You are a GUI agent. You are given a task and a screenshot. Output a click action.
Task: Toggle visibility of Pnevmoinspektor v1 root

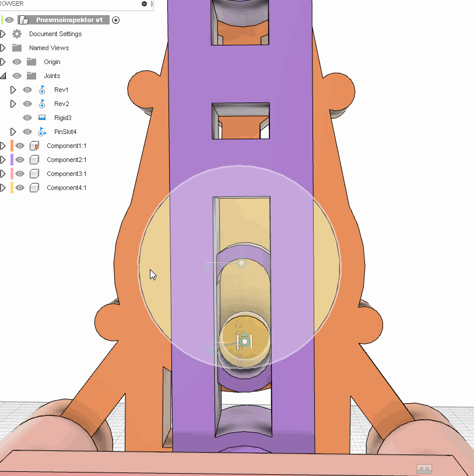tap(9, 20)
